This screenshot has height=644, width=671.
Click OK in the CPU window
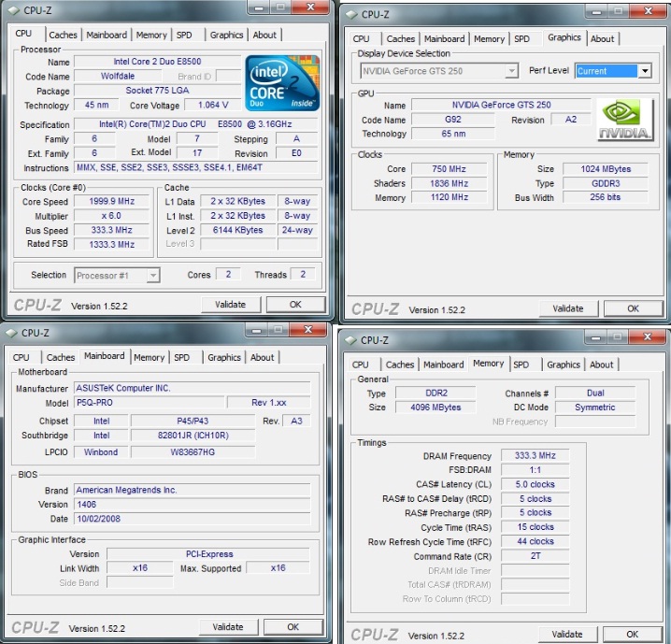[295, 305]
